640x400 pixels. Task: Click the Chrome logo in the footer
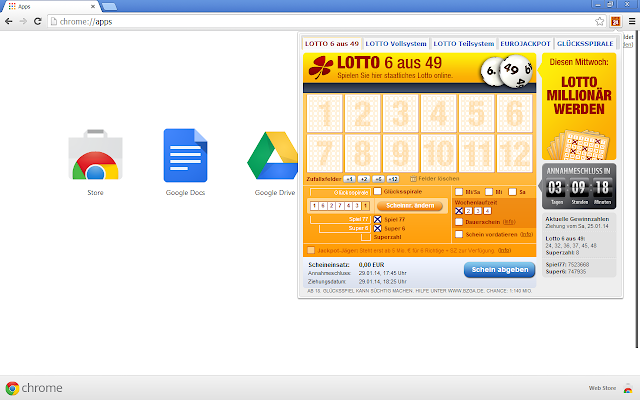coord(12,388)
